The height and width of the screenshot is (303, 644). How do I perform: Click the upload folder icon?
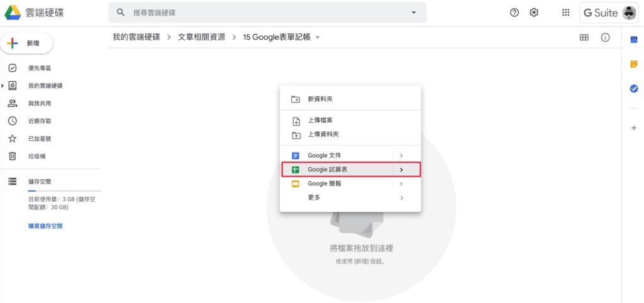pyautogui.click(x=296, y=135)
